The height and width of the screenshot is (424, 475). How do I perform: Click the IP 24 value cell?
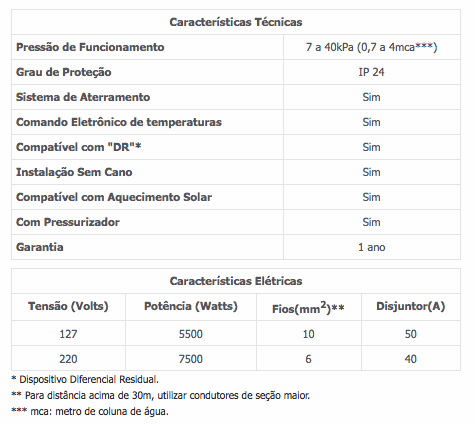point(371,72)
